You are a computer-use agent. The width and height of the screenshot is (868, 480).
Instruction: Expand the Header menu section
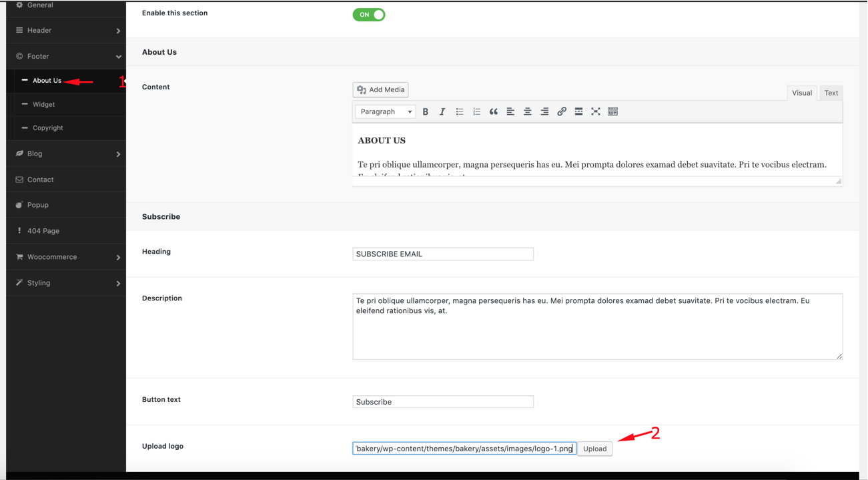click(65, 31)
